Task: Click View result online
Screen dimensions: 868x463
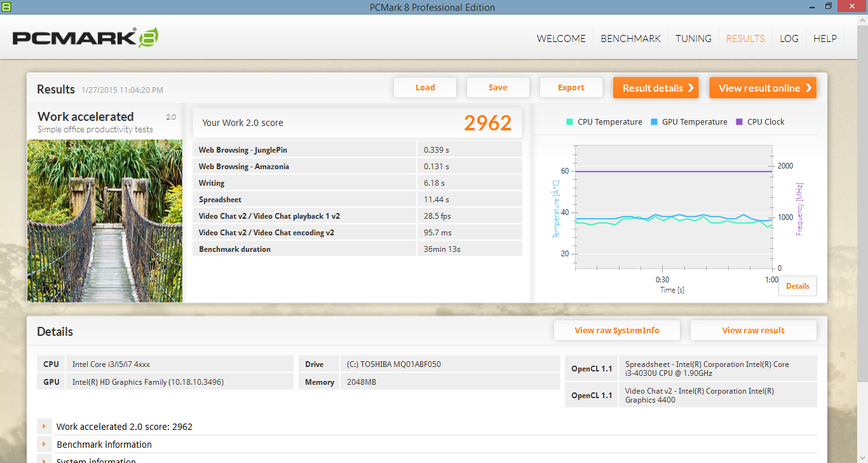Action: click(763, 88)
